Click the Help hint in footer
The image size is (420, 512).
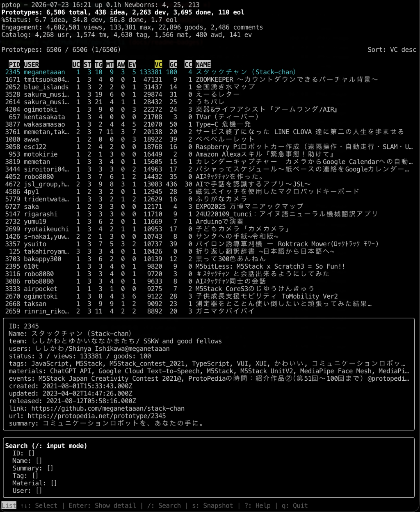pos(258,505)
